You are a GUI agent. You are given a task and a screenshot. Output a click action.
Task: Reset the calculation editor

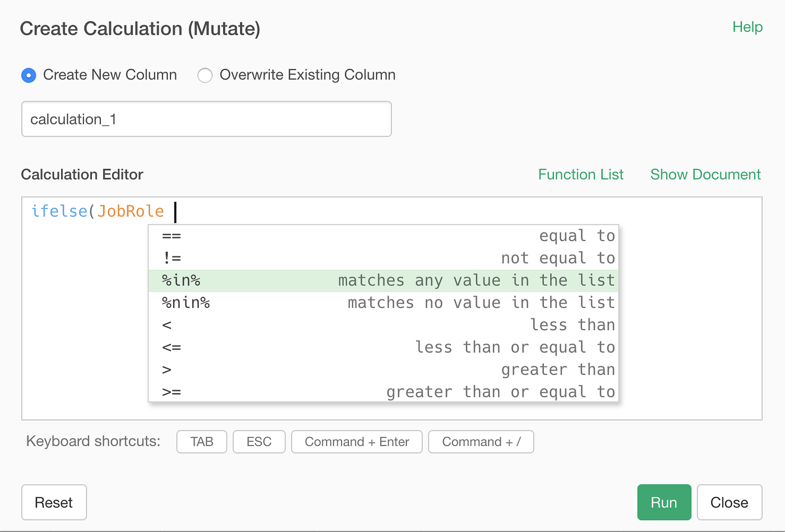(x=54, y=502)
